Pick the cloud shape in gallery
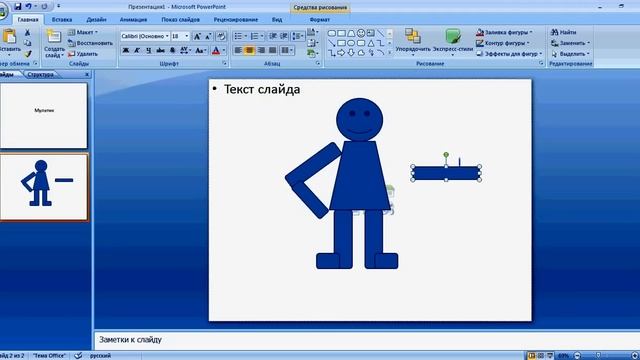Viewport: 640px width, 360px height. [361, 53]
